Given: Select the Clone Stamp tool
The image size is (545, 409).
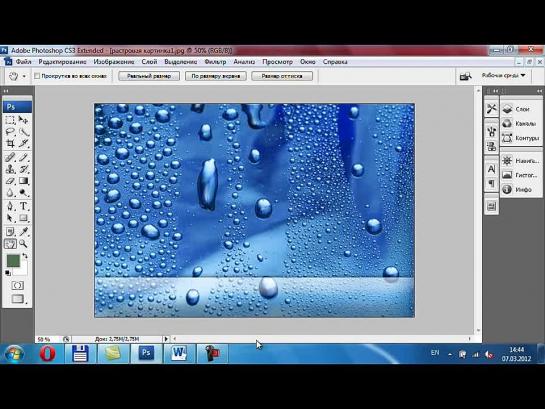Looking at the screenshot, I should [x=10, y=169].
